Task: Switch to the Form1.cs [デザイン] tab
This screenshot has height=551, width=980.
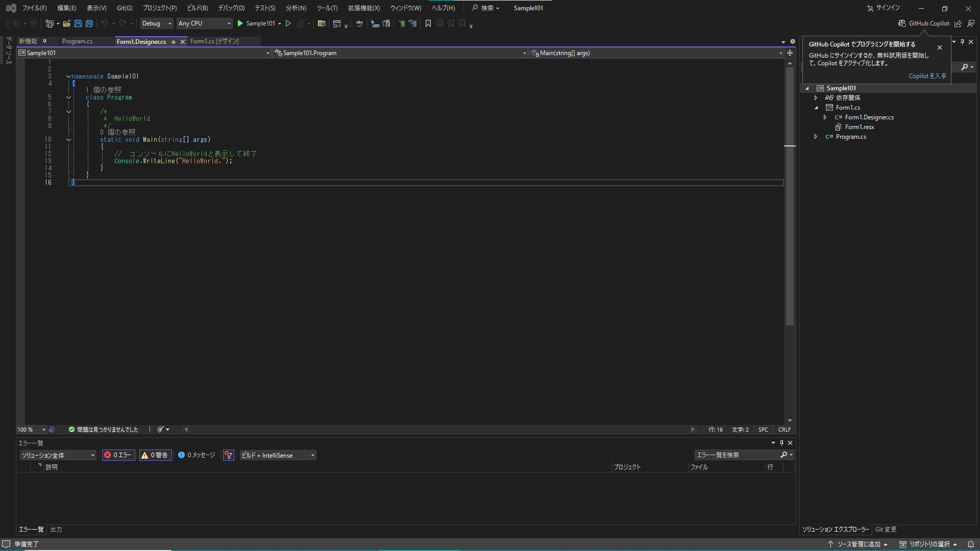Action: click(x=214, y=41)
